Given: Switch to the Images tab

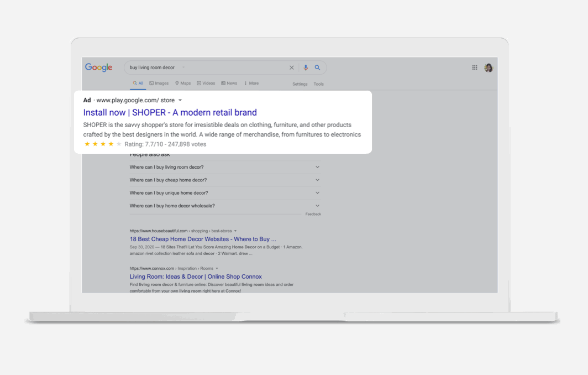Looking at the screenshot, I should point(159,84).
